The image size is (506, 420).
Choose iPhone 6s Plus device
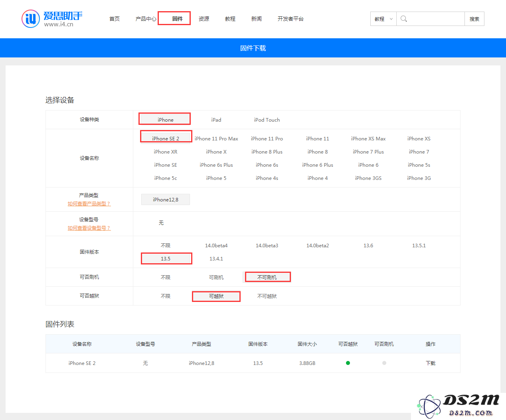(x=216, y=165)
